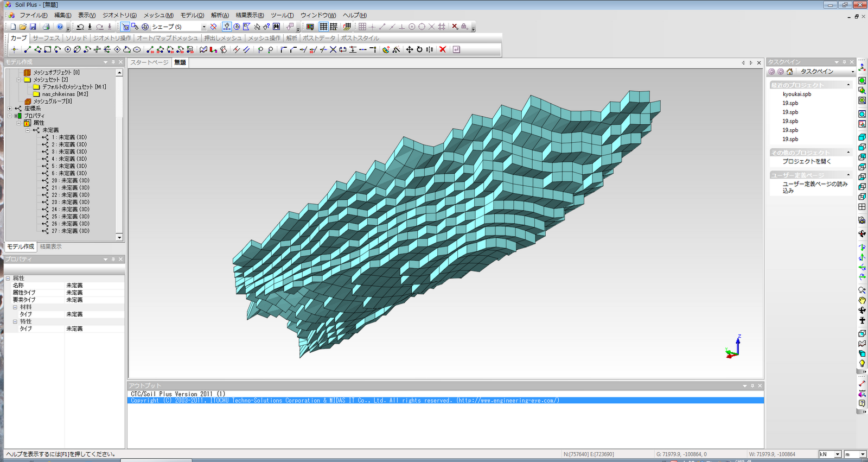Open the ファイル menu
The width and height of the screenshot is (868, 462).
[33, 15]
